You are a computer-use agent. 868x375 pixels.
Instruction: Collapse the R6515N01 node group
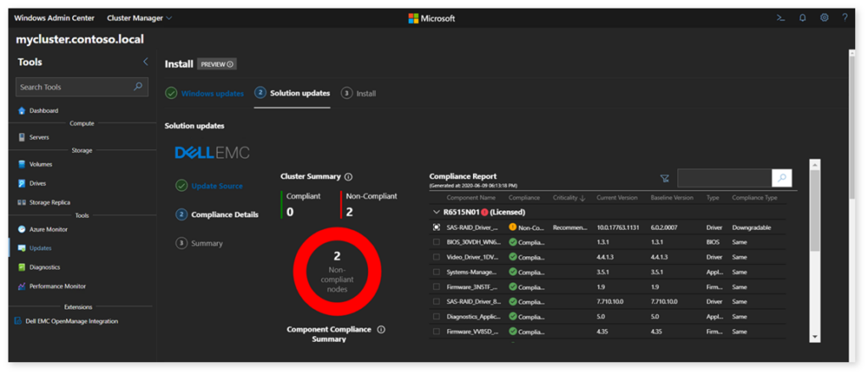click(436, 212)
